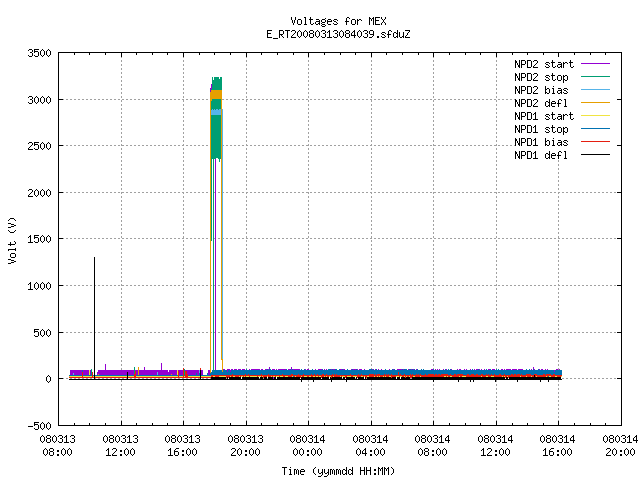This screenshot has height=480, width=640.
Task: Click the NPD1 defl legend label
Action: click(x=541, y=156)
